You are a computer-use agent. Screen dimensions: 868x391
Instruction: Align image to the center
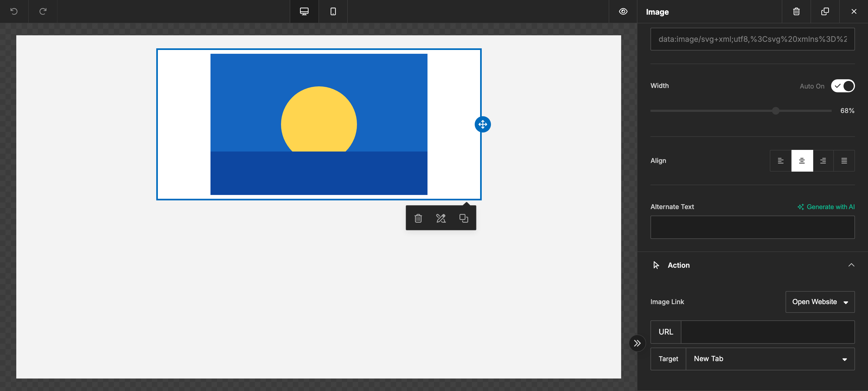point(802,160)
